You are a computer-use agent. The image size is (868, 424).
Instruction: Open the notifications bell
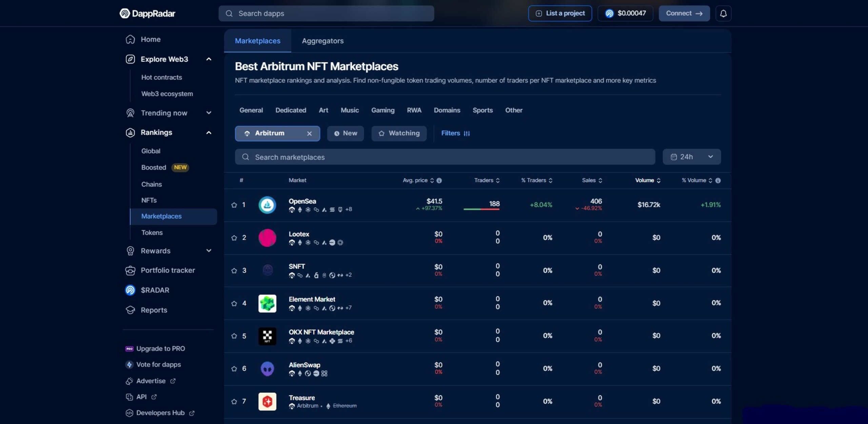tap(723, 13)
